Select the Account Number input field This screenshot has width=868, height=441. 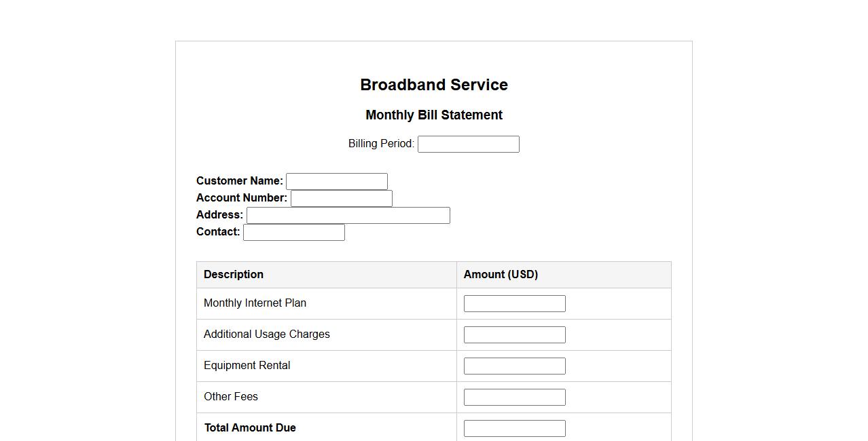click(x=341, y=198)
